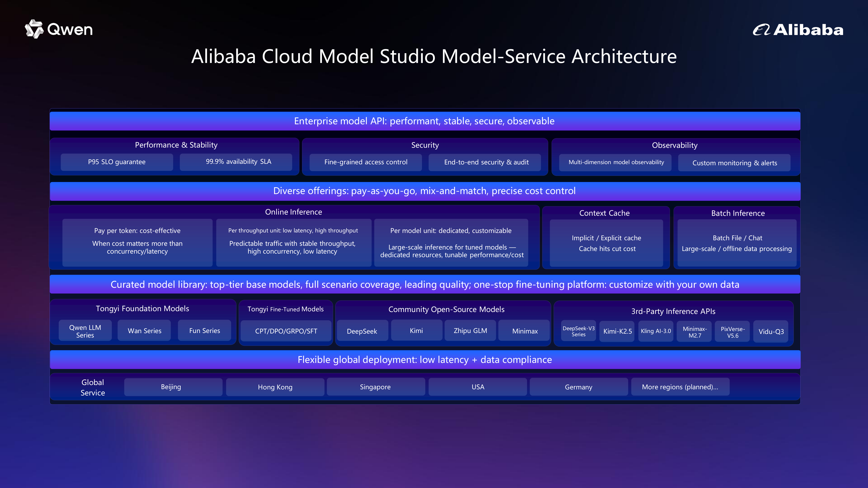Select the "PixVerse-V5.6" box
This screenshot has width=868, height=488.
[733, 332]
